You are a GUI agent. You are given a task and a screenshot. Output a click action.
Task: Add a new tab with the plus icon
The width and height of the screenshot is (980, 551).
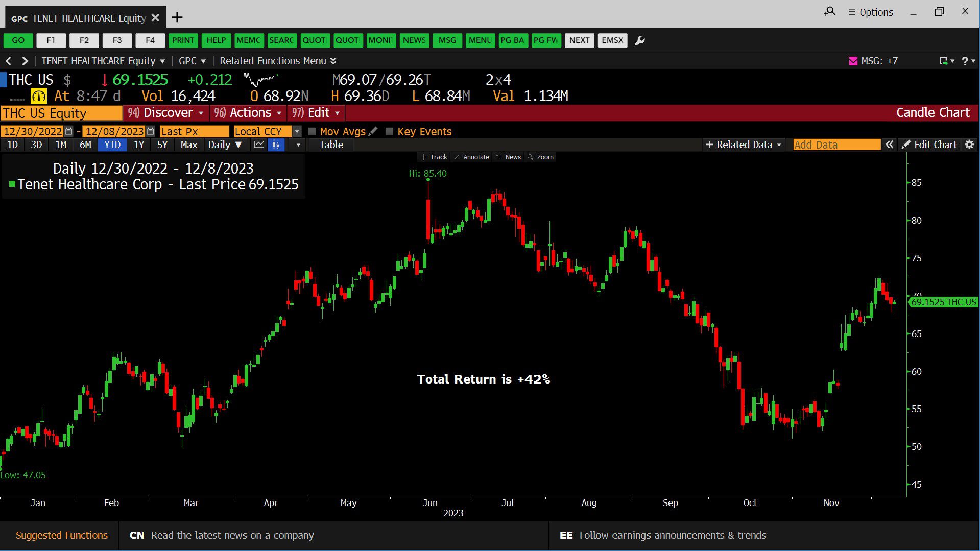point(177,18)
